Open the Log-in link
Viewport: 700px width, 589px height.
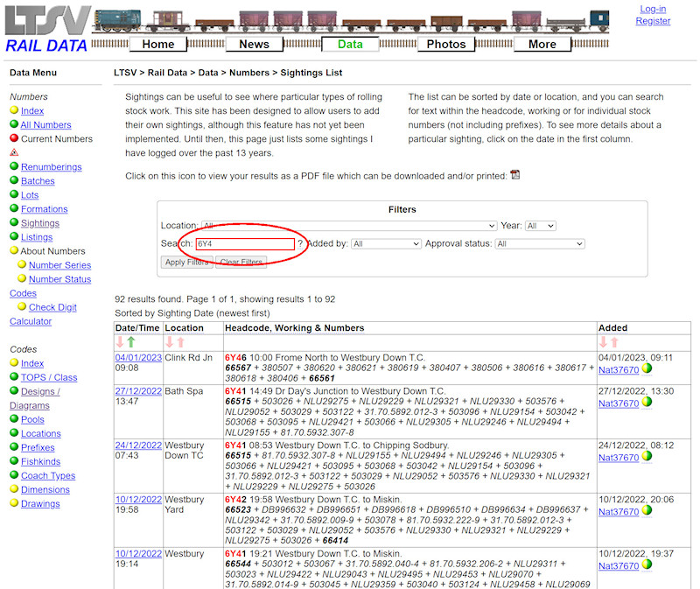click(x=654, y=10)
